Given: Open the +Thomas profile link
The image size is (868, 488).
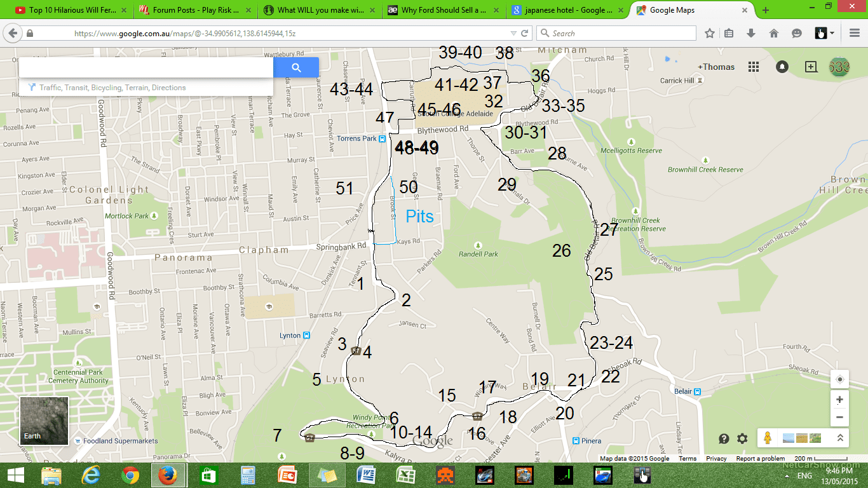Looking at the screenshot, I should point(716,67).
